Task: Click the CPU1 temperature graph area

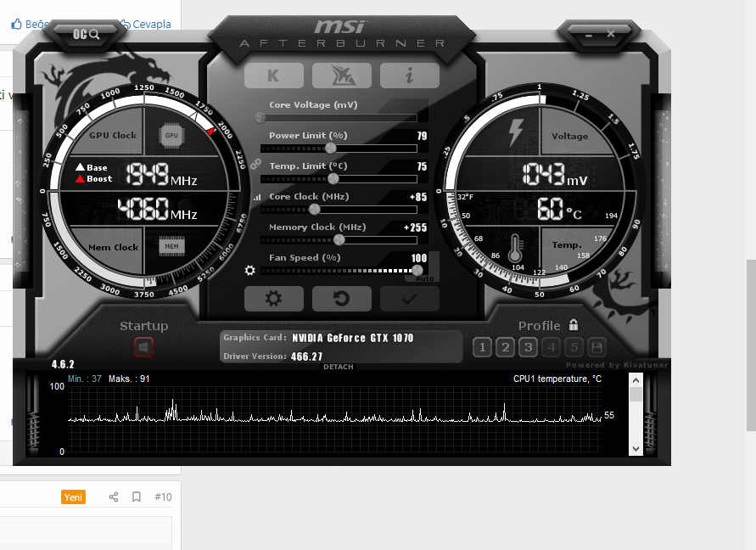Action: click(334, 418)
